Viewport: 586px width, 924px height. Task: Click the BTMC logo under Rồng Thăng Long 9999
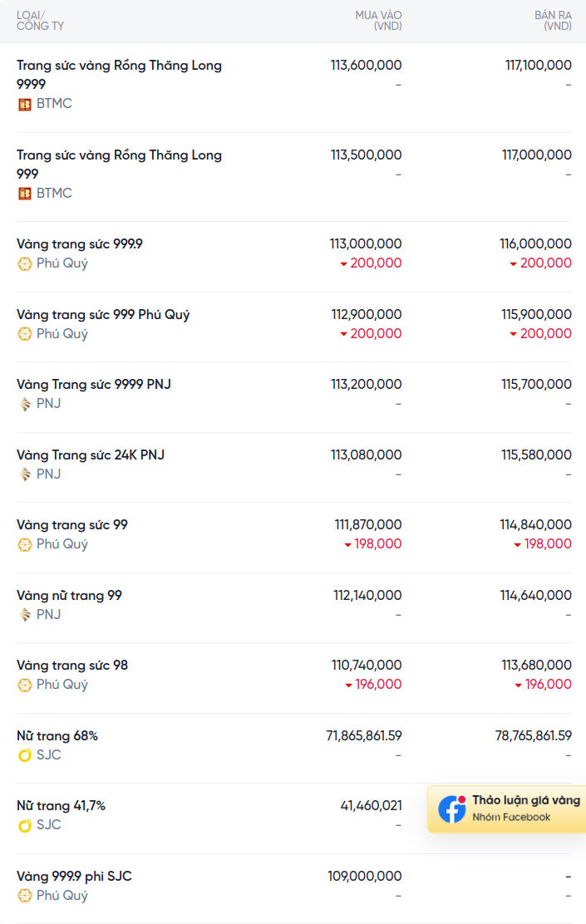point(25,105)
